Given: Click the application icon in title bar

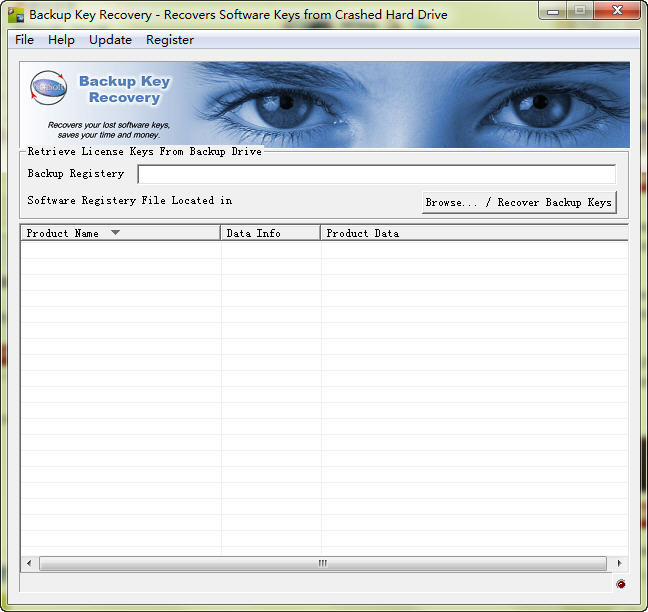Looking at the screenshot, I should (16, 15).
